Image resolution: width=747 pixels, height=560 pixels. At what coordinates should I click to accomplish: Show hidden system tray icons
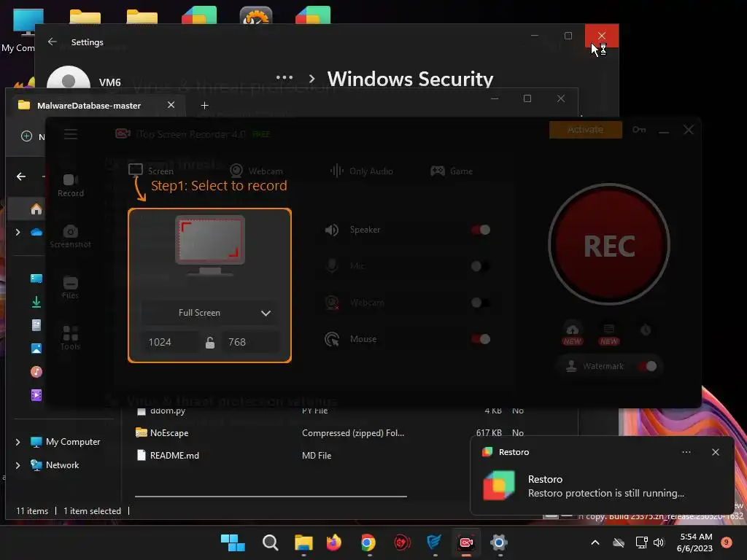pyautogui.click(x=595, y=542)
